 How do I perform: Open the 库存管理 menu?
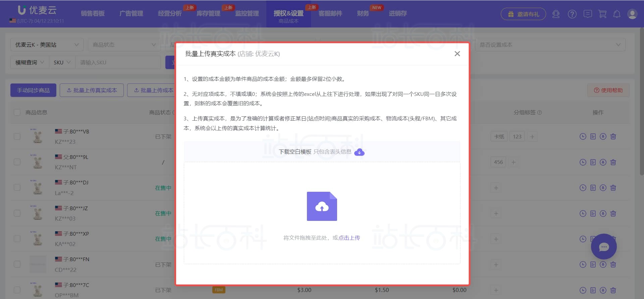click(208, 13)
